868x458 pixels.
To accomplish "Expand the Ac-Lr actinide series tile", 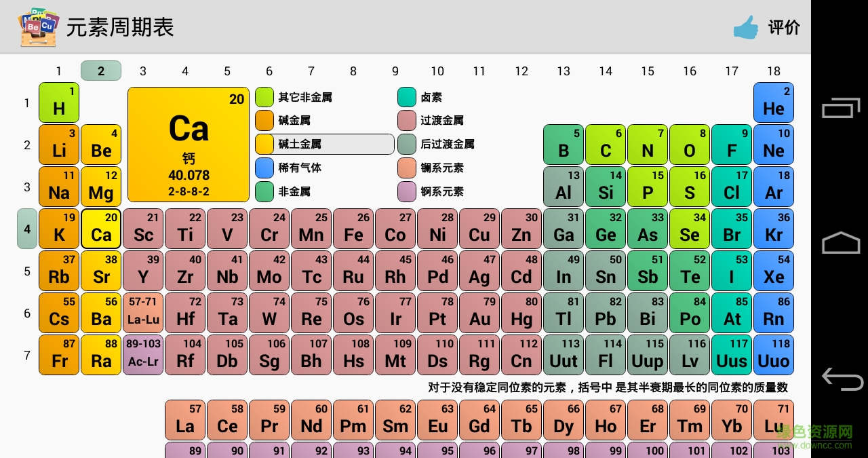I will (143, 355).
